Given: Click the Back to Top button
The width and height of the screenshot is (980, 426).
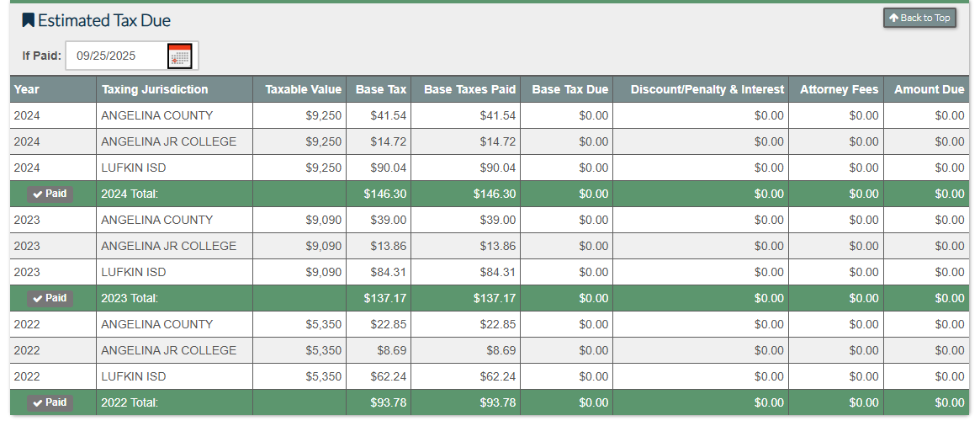Looking at the screenshot, I should [919, 18].
